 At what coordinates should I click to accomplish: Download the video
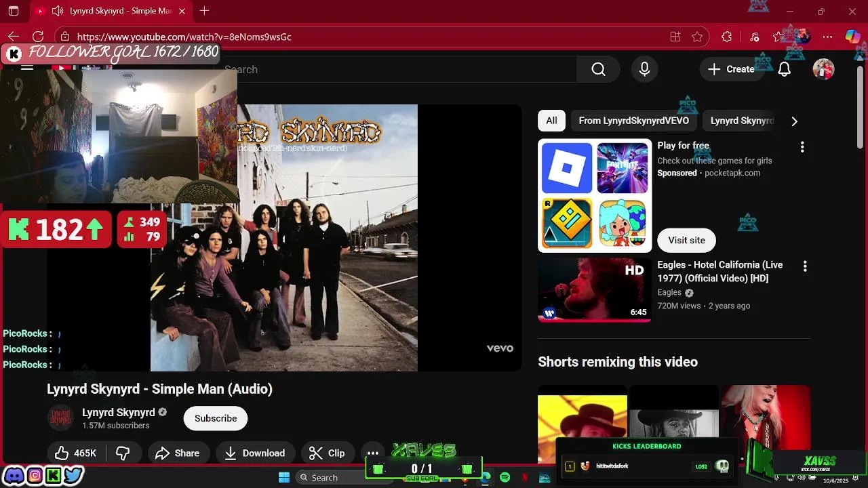coord(255,453)
